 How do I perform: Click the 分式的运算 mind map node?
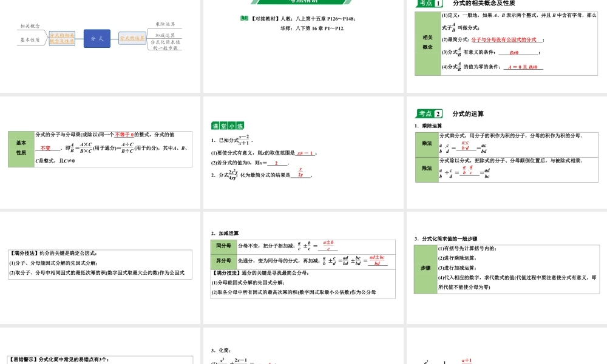[x=132, y=38]
